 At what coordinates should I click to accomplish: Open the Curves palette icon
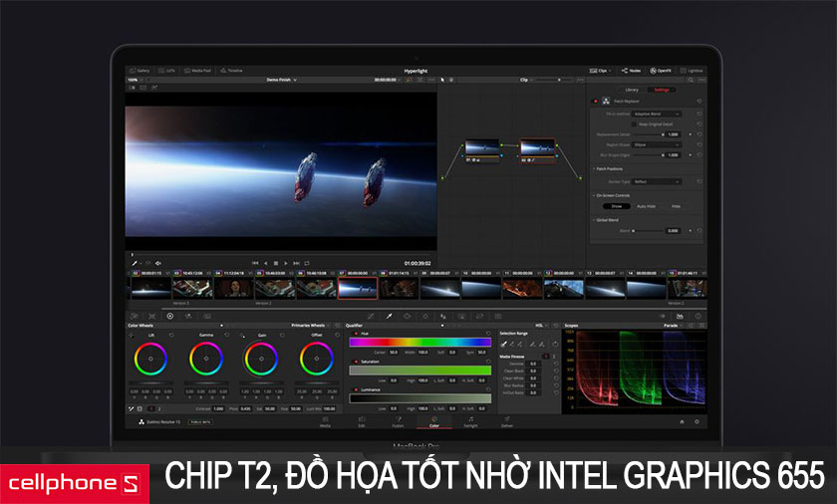click(371, 317)
